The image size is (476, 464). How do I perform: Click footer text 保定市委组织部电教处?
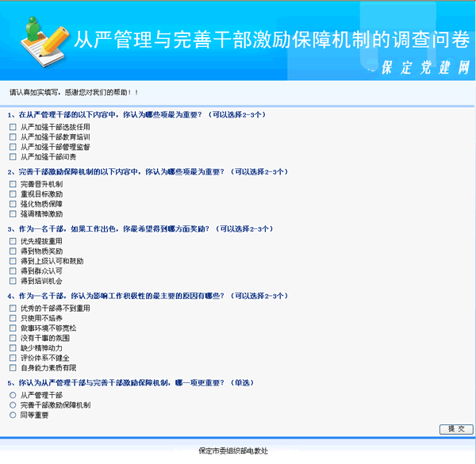[233, 451]
